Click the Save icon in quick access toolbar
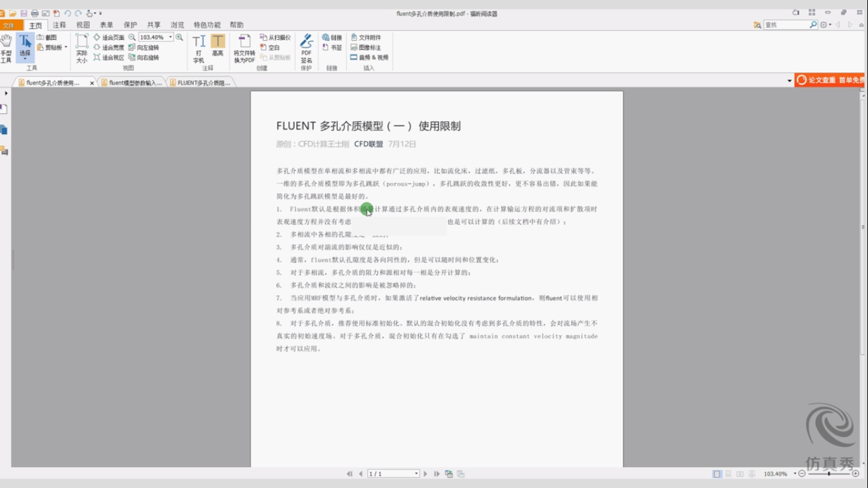This screenshot has width=868, height=488. tap(24, 13)
